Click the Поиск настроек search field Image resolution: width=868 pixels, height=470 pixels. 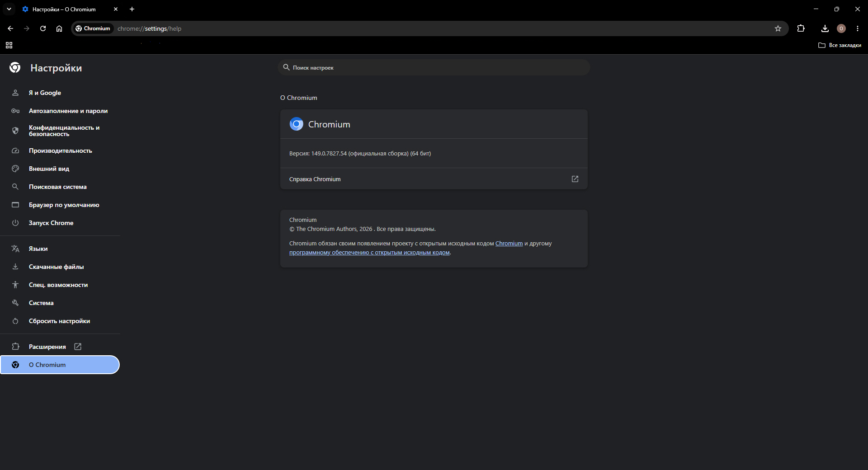click(434, 67)
